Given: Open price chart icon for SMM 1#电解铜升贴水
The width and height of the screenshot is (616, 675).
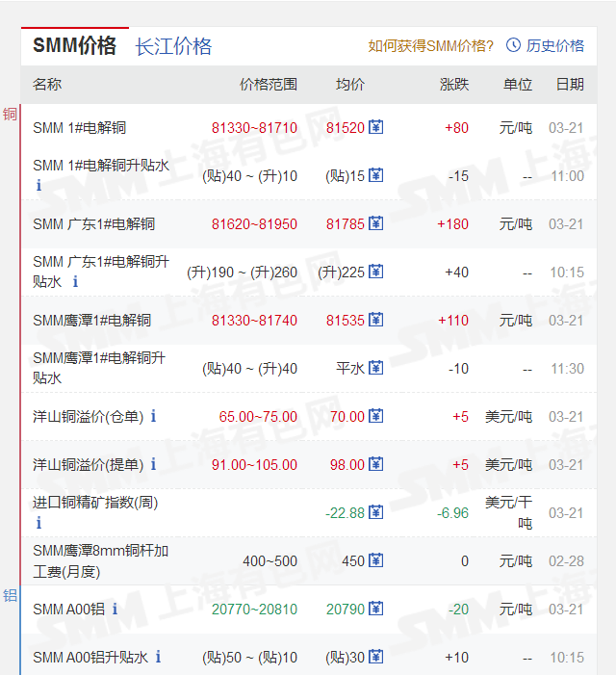Looking at the screenshot, I should pos(376,175).
